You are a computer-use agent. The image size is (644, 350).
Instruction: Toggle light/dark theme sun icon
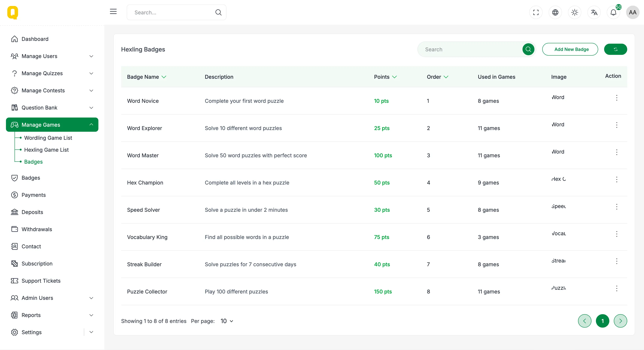574,12
